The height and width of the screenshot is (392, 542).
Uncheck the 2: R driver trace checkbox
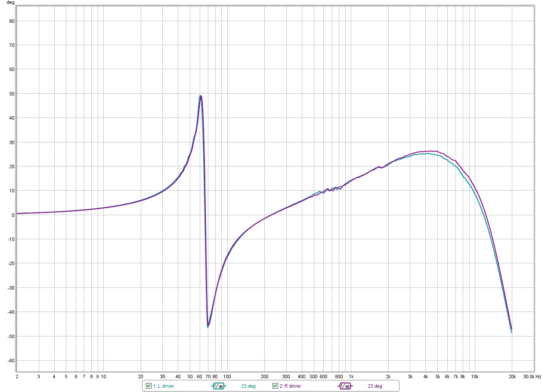275,386
